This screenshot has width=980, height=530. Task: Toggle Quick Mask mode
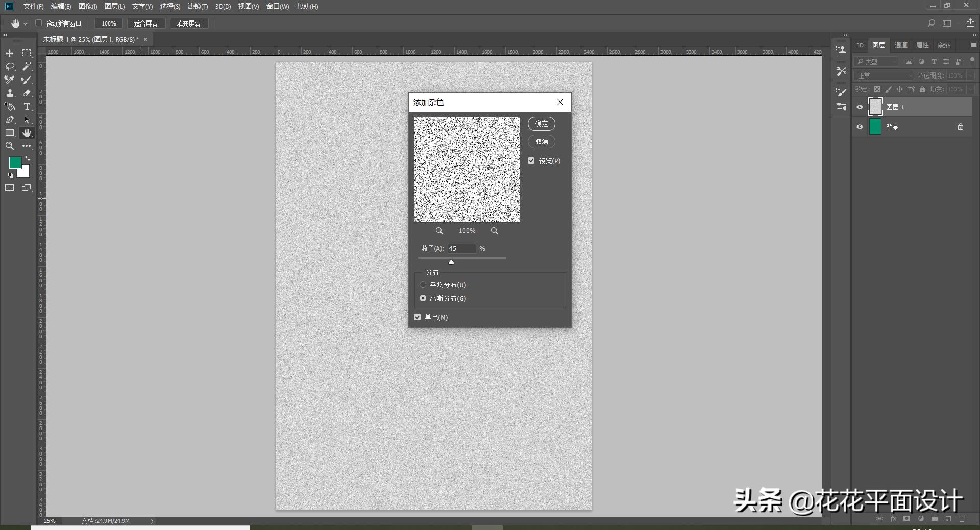10,188
